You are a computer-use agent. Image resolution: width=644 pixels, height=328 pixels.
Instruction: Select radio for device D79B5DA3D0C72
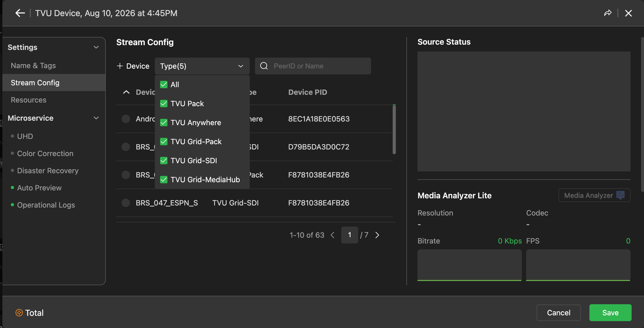pos(126,147)
